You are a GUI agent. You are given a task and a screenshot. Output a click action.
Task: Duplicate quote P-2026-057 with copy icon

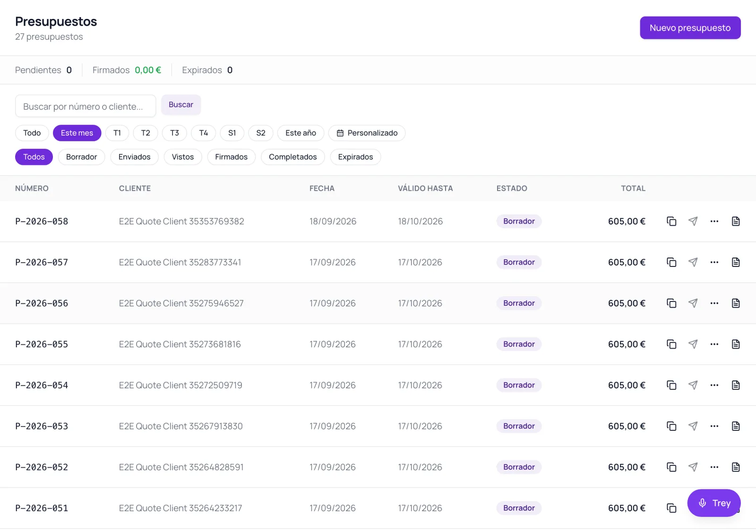(x=671, y=262)
